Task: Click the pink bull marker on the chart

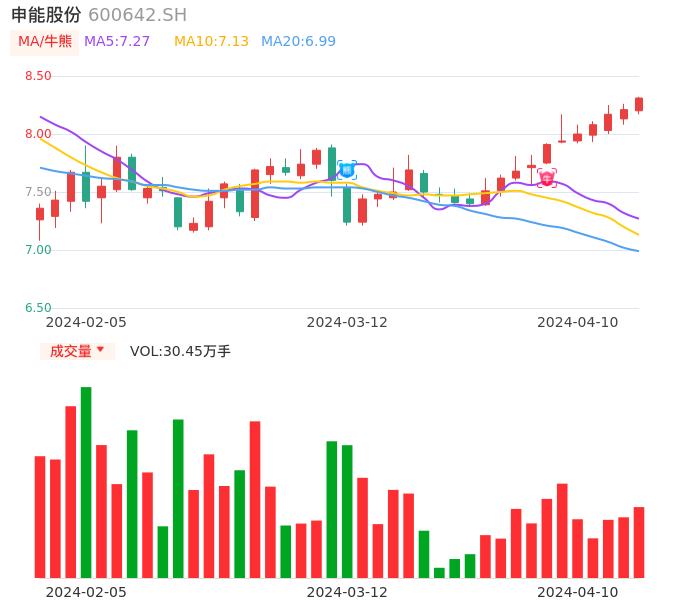Action: [547, 177]
